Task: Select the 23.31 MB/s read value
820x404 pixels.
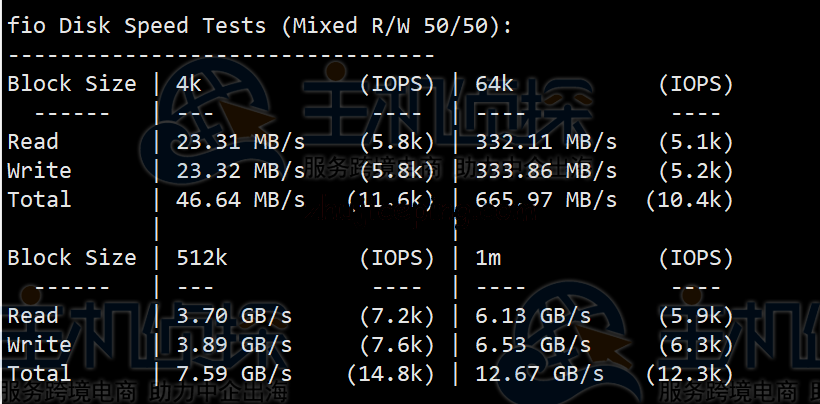Action: coord(240,142)
